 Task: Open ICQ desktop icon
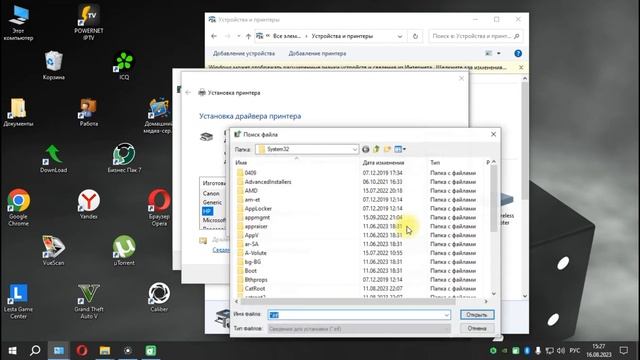coord(124,65)
